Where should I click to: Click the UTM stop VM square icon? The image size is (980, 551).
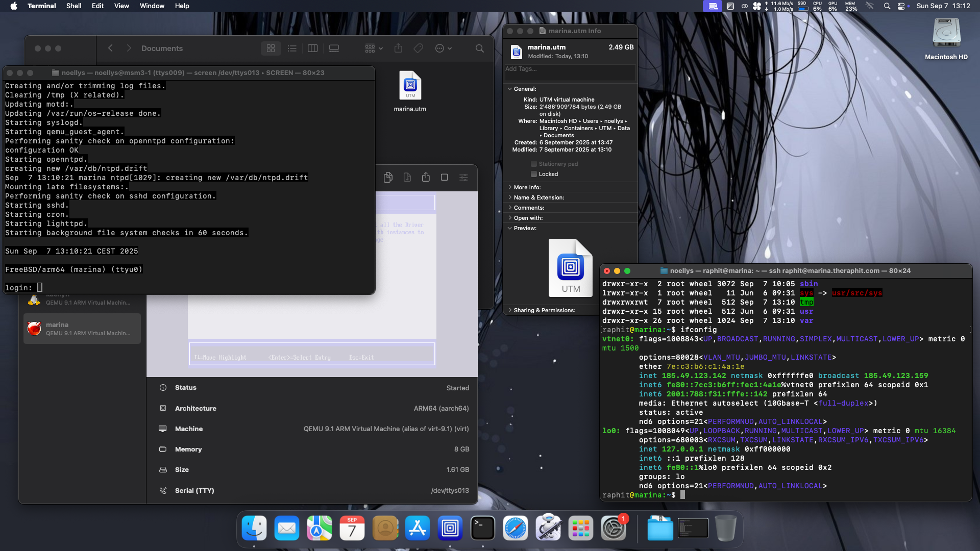coord(445,177)
